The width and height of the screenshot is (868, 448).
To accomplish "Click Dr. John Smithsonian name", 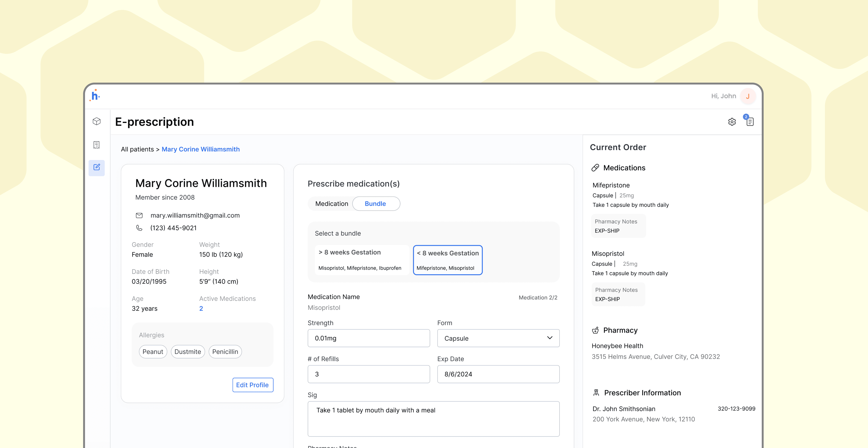I will coord(624,409).
